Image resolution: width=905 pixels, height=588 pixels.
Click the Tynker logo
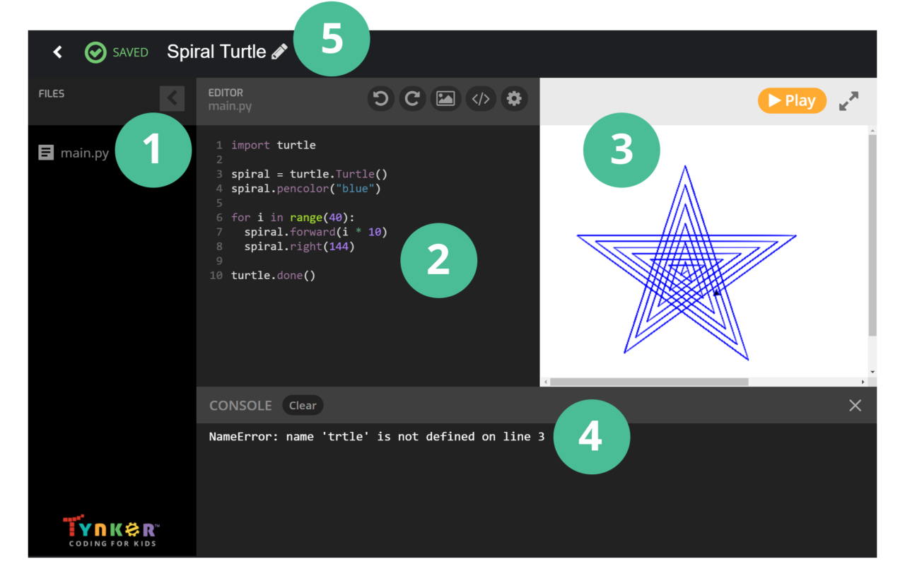tap(110, 529)
